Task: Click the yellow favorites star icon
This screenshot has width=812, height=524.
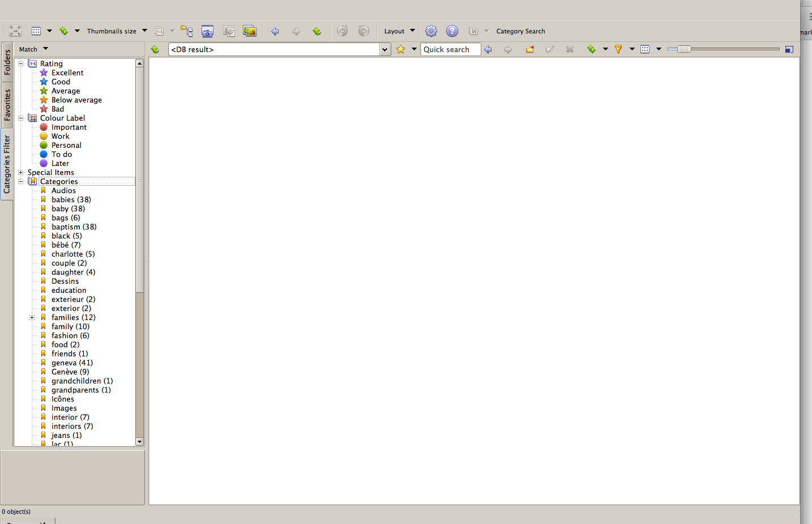Action: coord(401,49)
